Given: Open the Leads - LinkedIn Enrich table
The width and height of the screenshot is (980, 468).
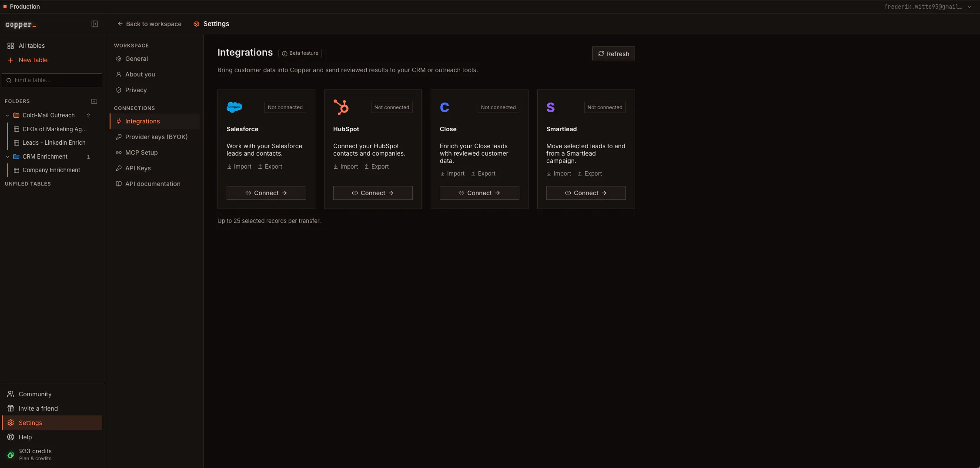Looking at the screenshot, I should coord(54,143).
